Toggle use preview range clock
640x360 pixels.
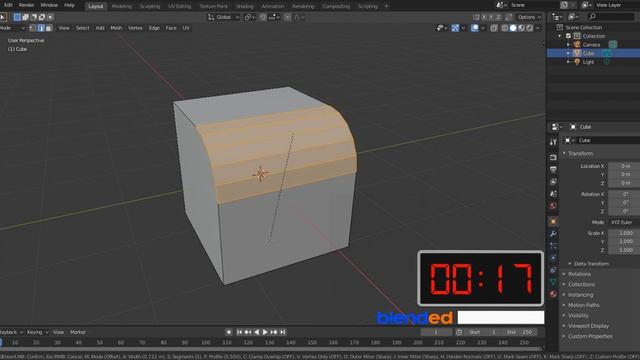click(459, 332)
